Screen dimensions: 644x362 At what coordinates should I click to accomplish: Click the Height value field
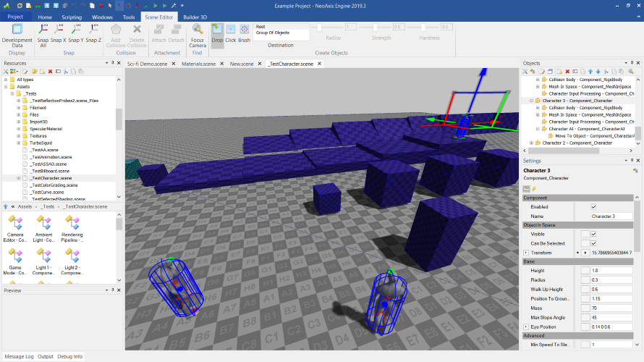pos(611,271)
